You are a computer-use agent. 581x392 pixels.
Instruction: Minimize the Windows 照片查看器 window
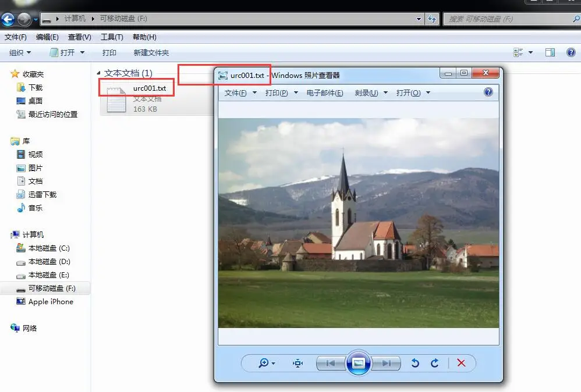448,73
